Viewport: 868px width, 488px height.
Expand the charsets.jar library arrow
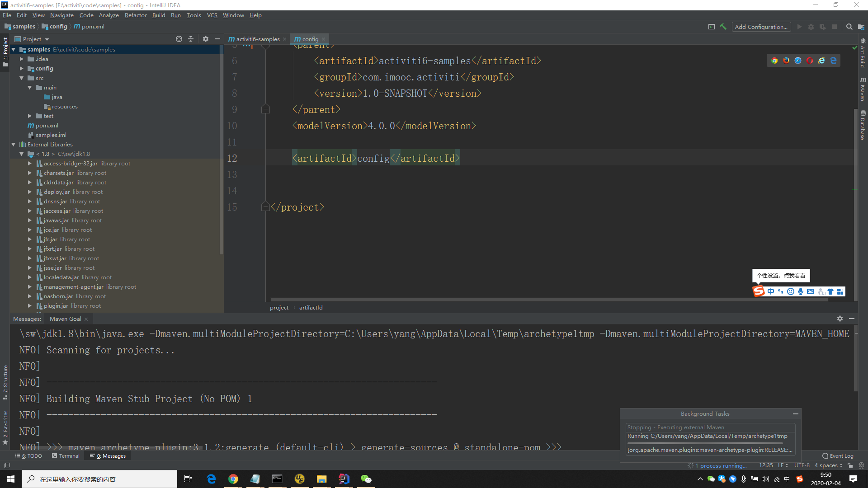(x=29, y=173)
